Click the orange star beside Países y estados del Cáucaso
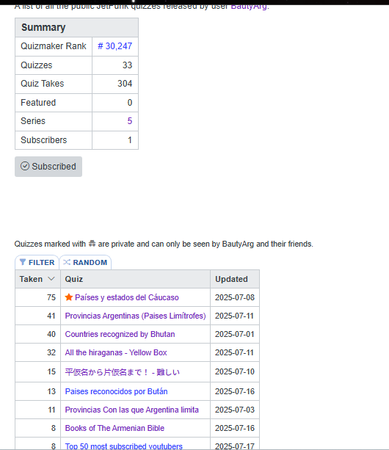This screenshot has width=389, height=450. 69,297
